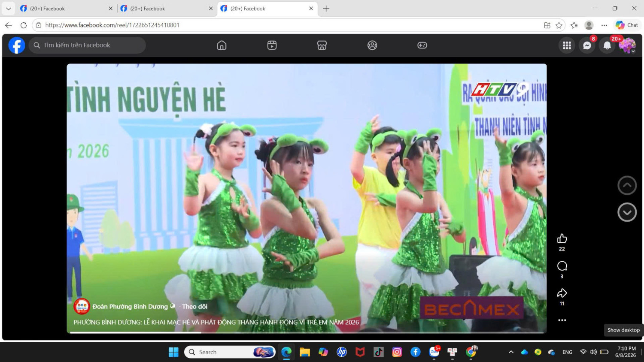
Task: Launch TikTok from taskbar
Action: click(x=379, y=352)
